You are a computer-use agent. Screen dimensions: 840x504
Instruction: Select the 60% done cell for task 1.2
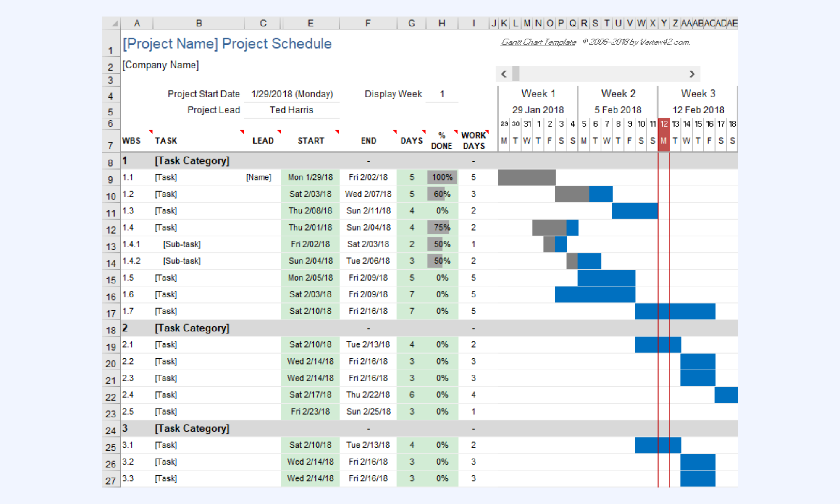click(442, 194)
